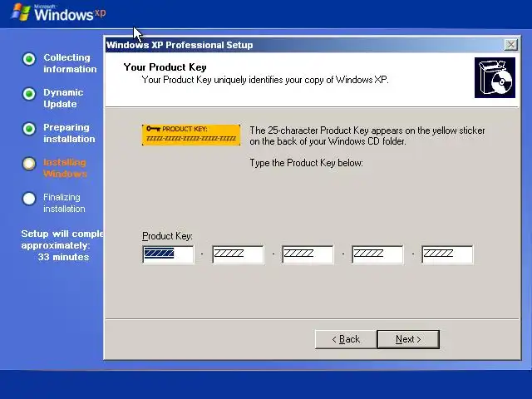Click the 'Preparing installation' step label

(69, 133)
